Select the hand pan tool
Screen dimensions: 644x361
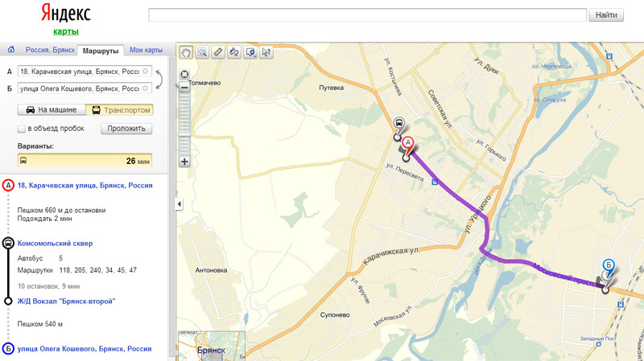186,52
